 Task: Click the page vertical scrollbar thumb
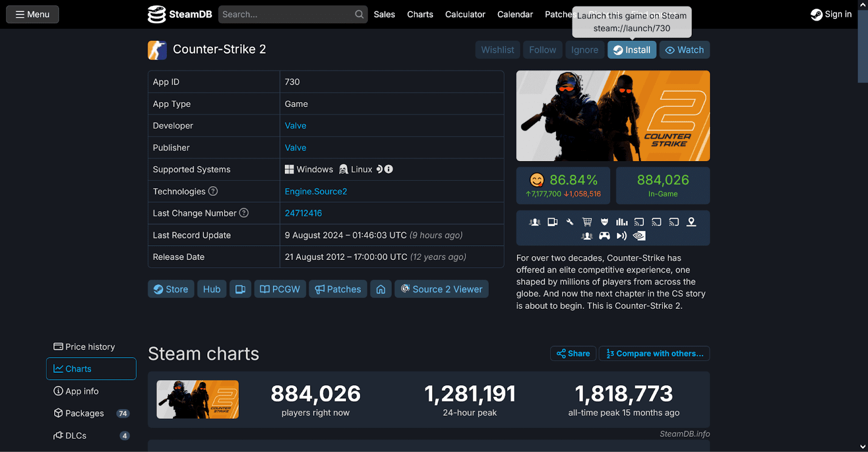[x=863, y=46]
